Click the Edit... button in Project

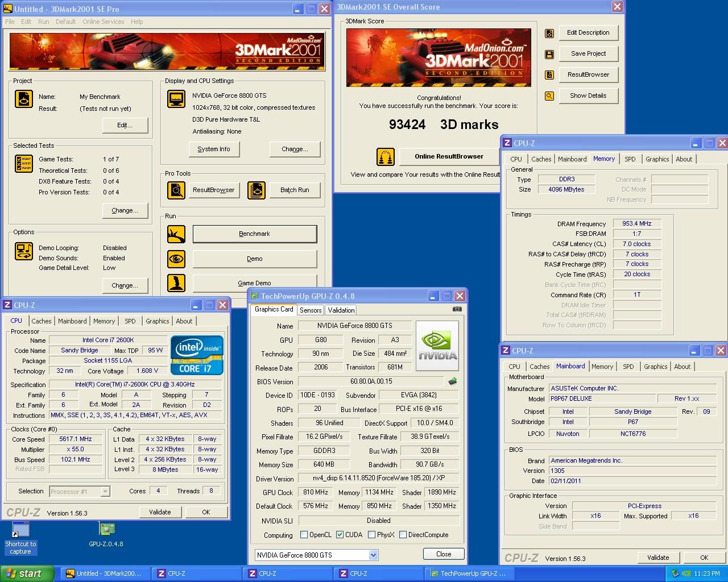pyautogui.click(x=125, y=125)
